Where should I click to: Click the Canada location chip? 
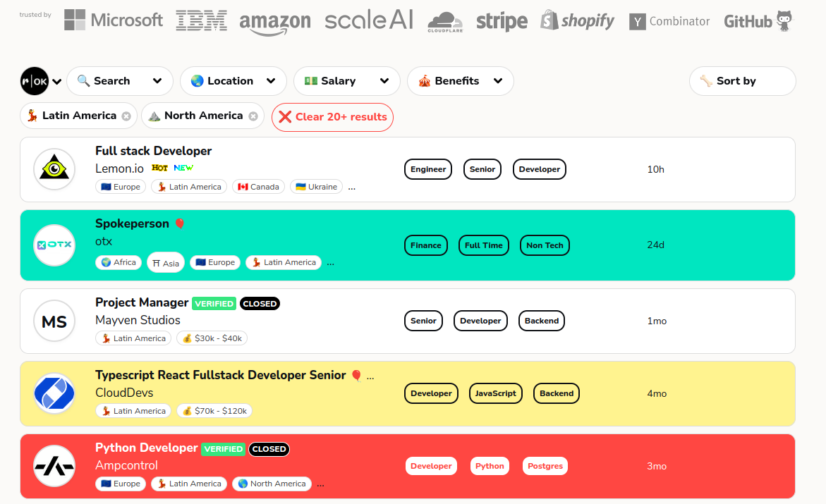(259, 187)
